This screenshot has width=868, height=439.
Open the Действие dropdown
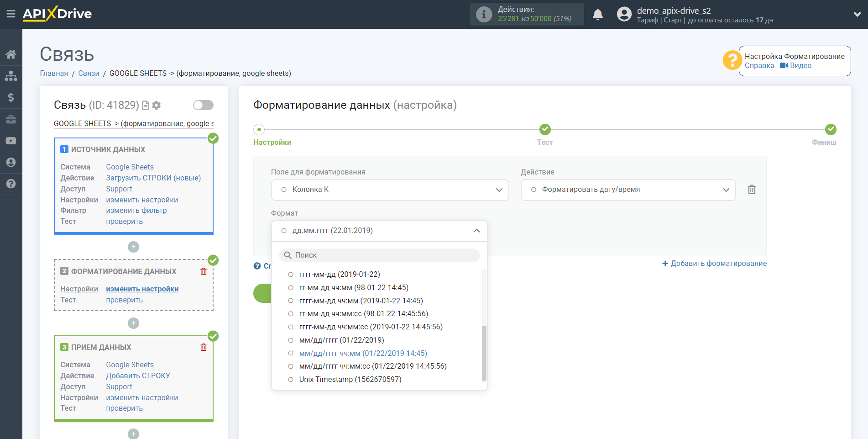628,190
